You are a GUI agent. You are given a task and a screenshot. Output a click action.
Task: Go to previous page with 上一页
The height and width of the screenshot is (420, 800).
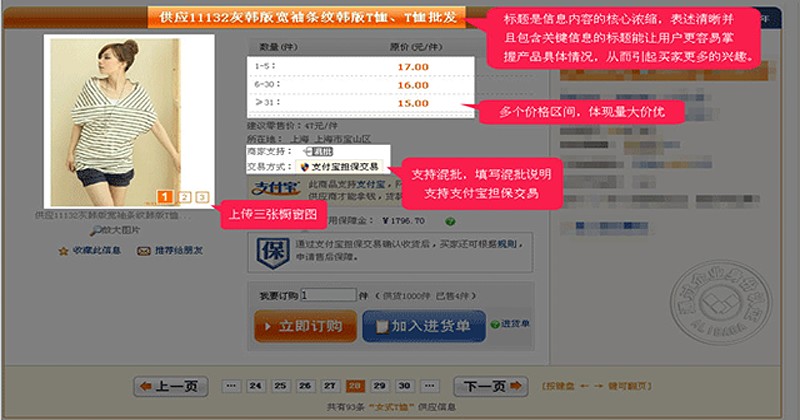[x=171, y=386]
